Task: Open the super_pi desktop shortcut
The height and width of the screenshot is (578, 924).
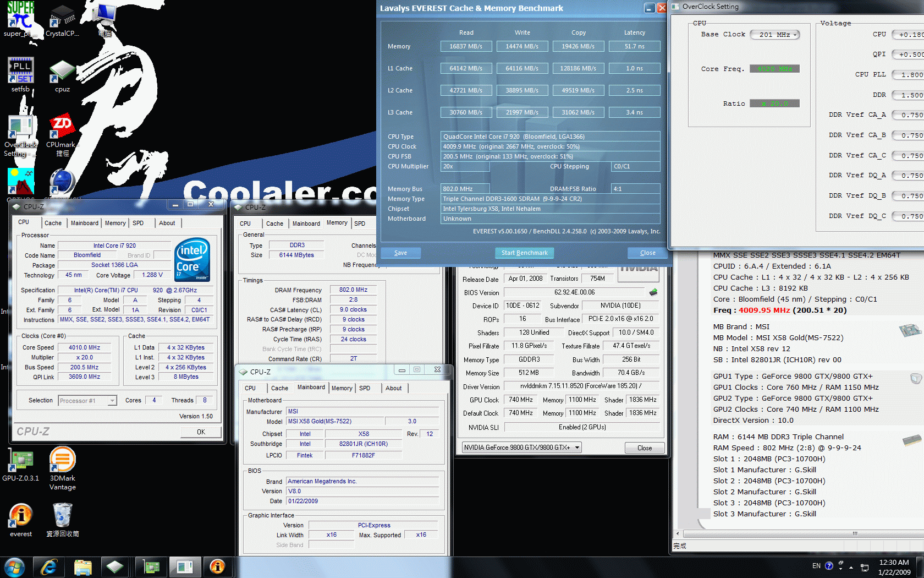Action: (20, 19)
